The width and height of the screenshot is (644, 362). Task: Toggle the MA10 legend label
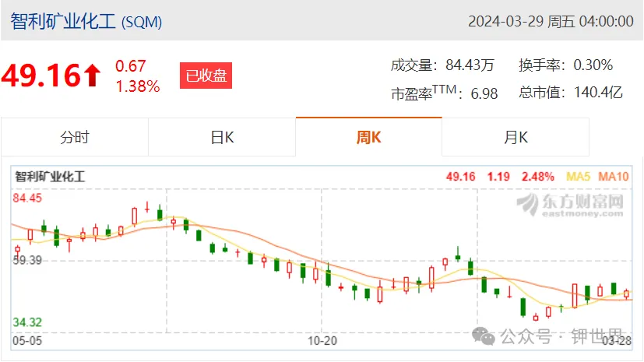[613, 177]
